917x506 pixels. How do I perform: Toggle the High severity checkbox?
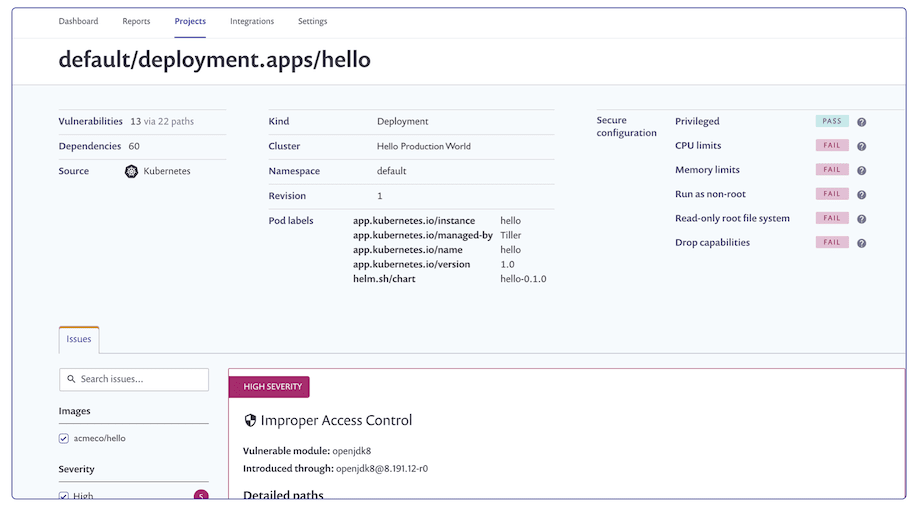coord(64,497)
